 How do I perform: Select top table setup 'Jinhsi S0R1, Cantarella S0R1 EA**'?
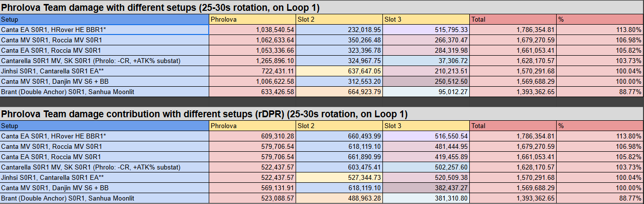tap(105, 71)
